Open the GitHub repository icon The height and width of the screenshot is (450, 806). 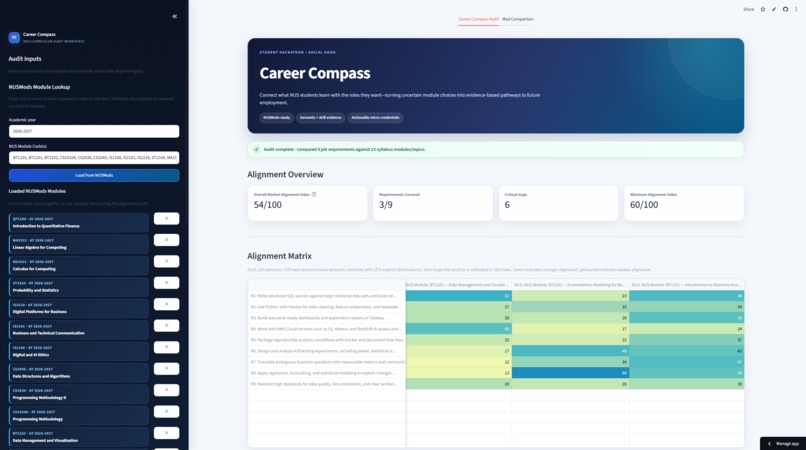point(785,9)
